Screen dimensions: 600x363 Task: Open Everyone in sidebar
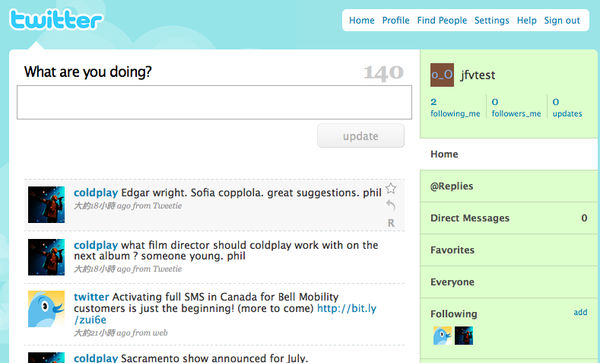pos(509,282)
